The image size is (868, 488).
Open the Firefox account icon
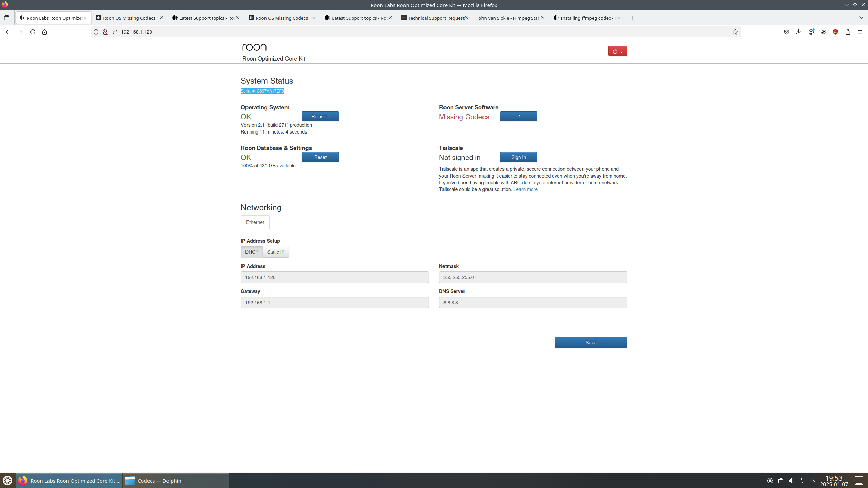(811, 32)
